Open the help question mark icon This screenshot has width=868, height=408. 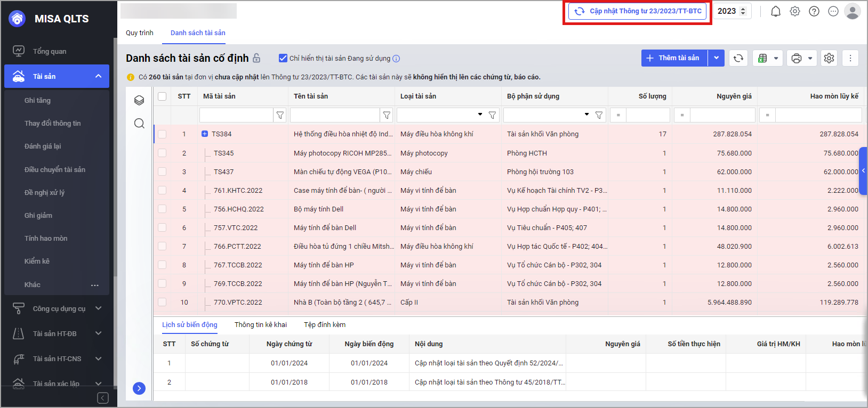coord(814,11)
